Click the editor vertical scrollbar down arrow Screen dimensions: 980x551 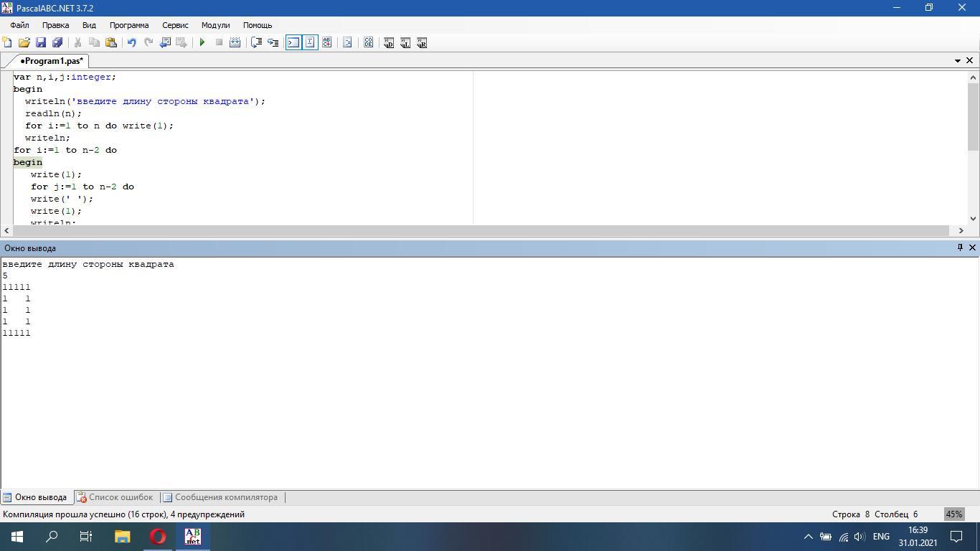(x=974, y=219)
